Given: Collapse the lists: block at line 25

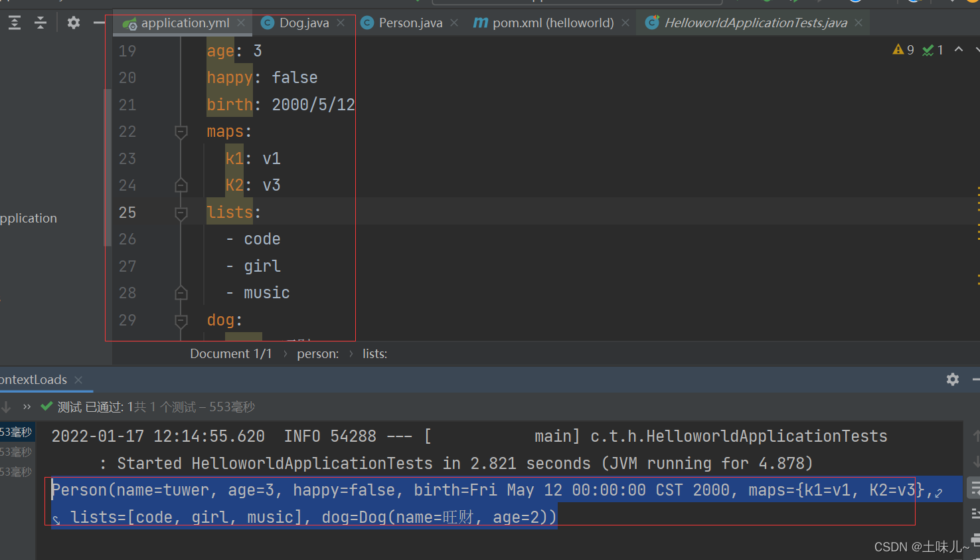Looking at the screenshot, I should click(181, 213).
